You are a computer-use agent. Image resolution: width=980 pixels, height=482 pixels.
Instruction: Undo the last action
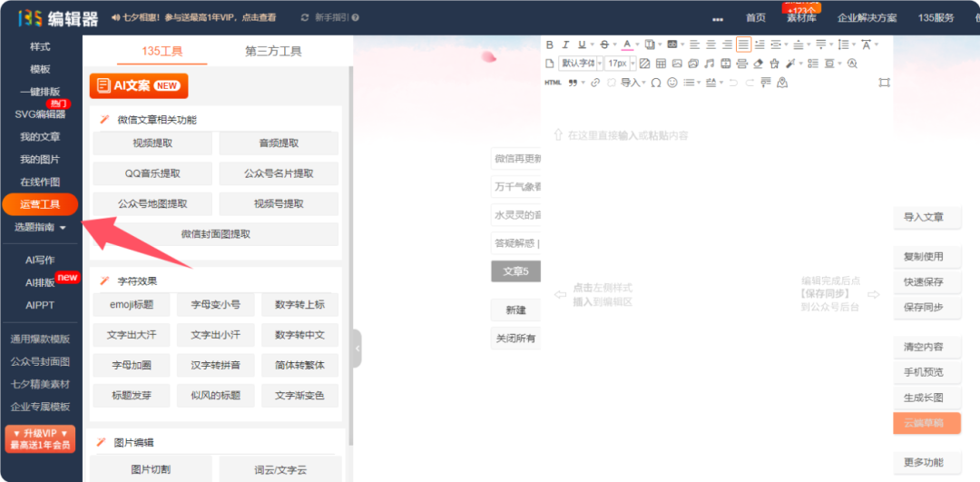pos(734,83)
